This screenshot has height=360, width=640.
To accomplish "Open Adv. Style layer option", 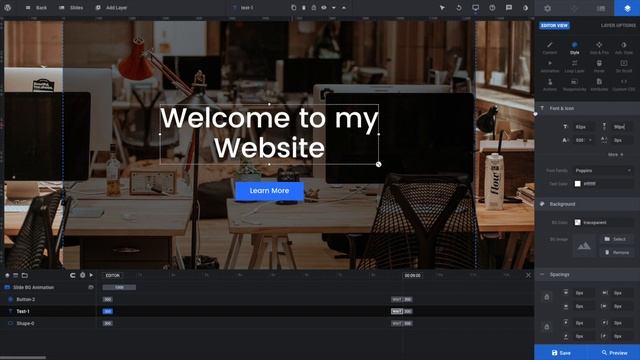I will coord(624,48).
